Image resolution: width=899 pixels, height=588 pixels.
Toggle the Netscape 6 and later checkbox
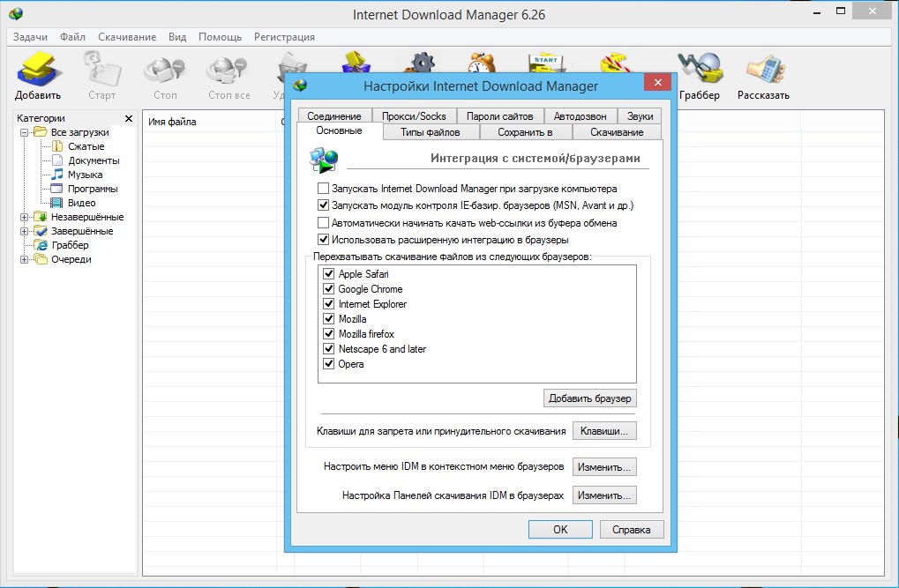click(328, 348)
